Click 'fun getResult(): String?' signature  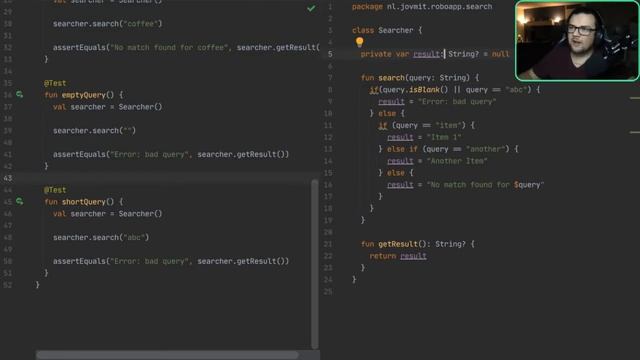pos(418,244)
